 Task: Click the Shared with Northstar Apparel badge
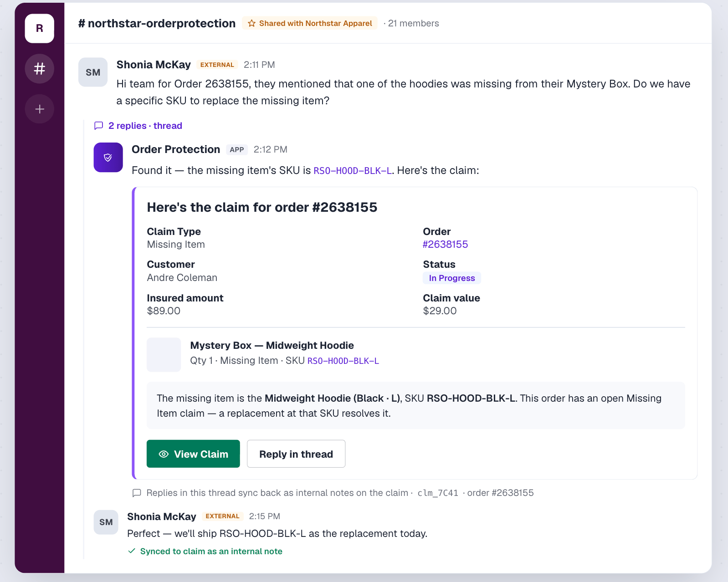click(x=310, y=23)
